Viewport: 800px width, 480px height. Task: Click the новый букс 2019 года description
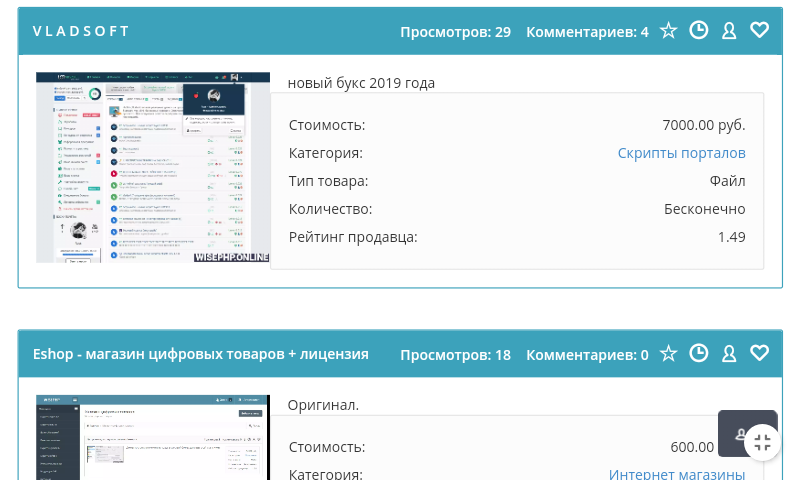click(x=361, y=83)
